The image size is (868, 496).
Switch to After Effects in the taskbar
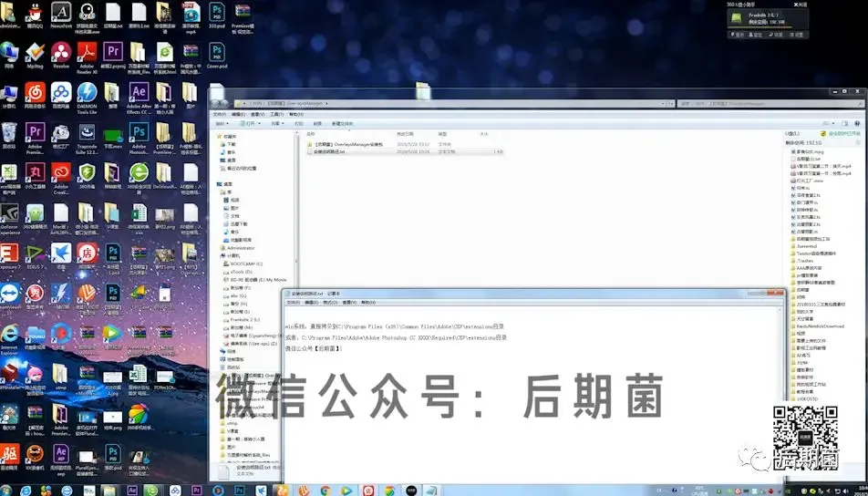click(x=132, y=490)
